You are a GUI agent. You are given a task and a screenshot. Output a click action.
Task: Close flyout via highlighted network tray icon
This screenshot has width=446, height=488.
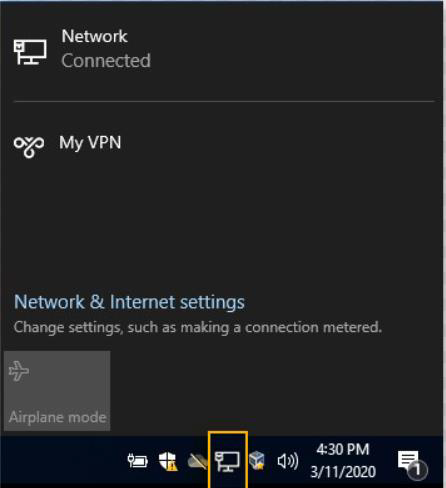(x=228, y=460)
